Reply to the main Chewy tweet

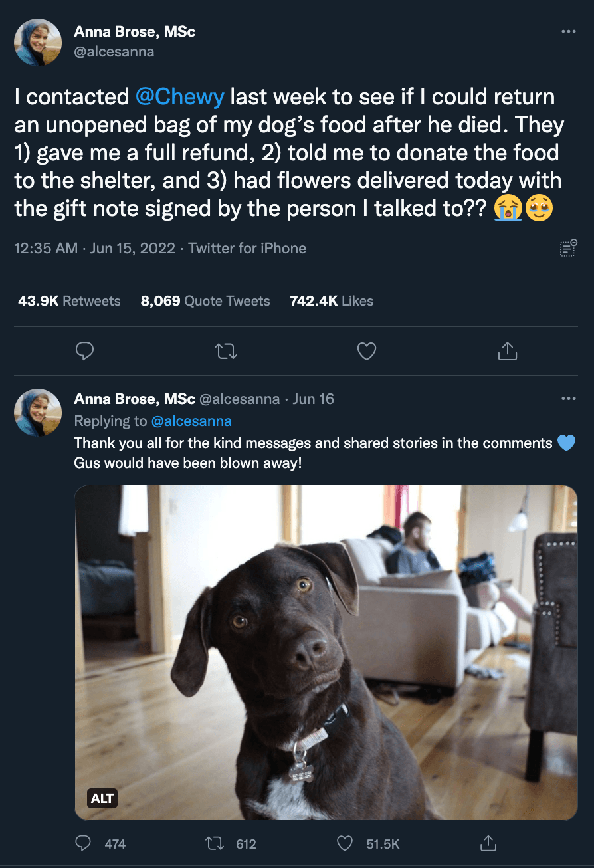click(84, 351)
